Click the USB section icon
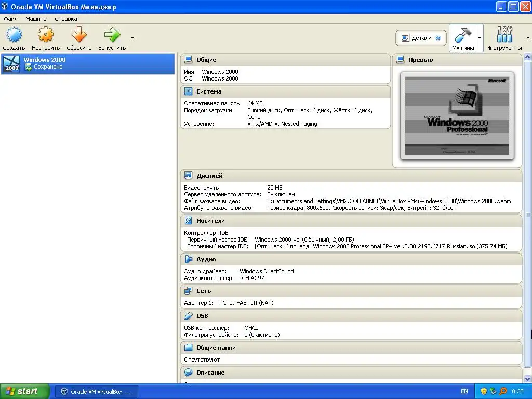 point(188,316)
